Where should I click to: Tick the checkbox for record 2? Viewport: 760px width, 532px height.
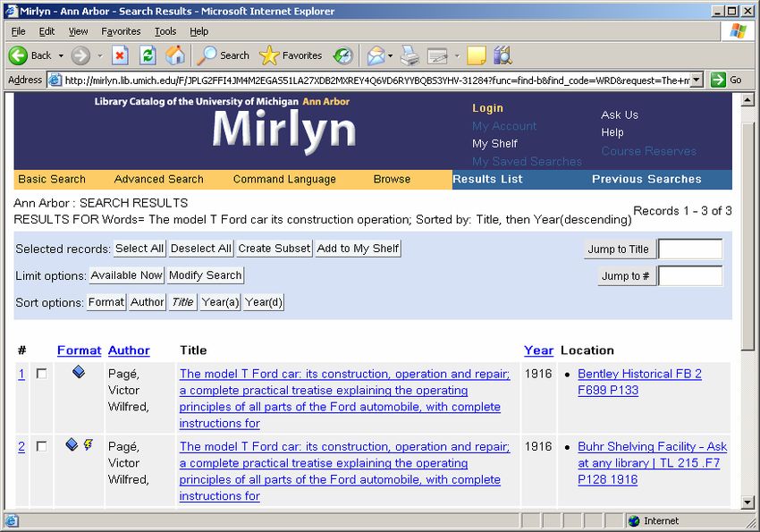(x=42, y=446)
